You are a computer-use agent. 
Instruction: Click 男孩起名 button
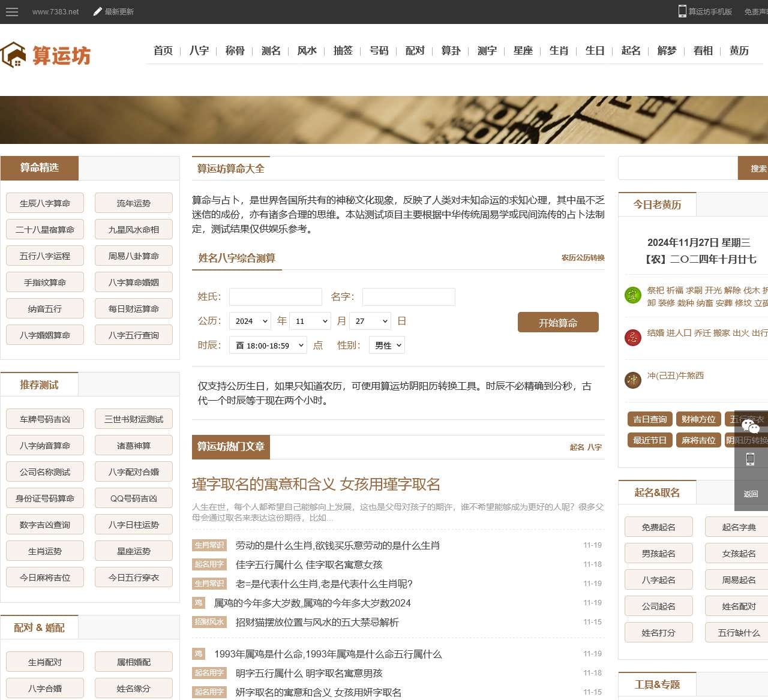click(659, 553)
